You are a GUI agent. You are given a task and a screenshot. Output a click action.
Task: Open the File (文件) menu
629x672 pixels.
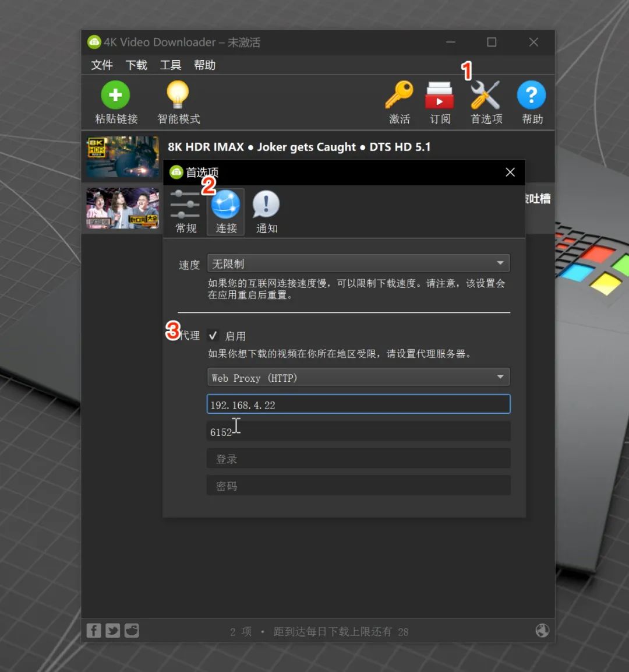[102, 65]
